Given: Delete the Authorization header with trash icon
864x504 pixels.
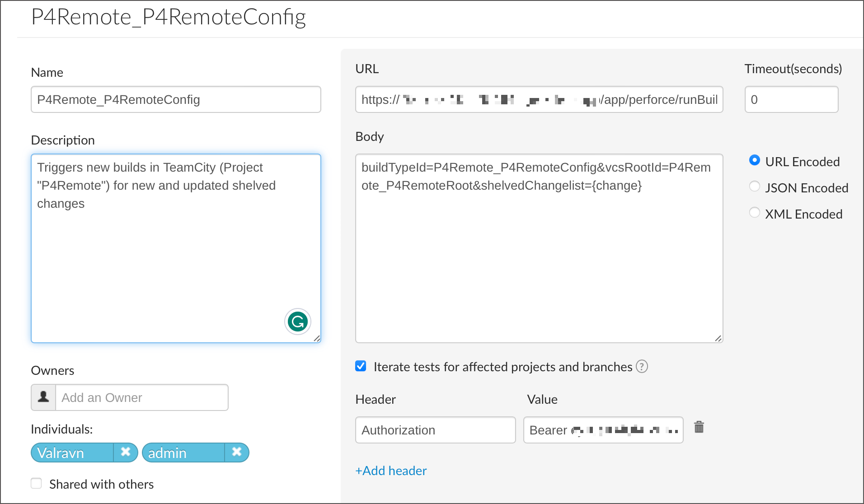Looking at the screenshot, I should tap(699, 427).
